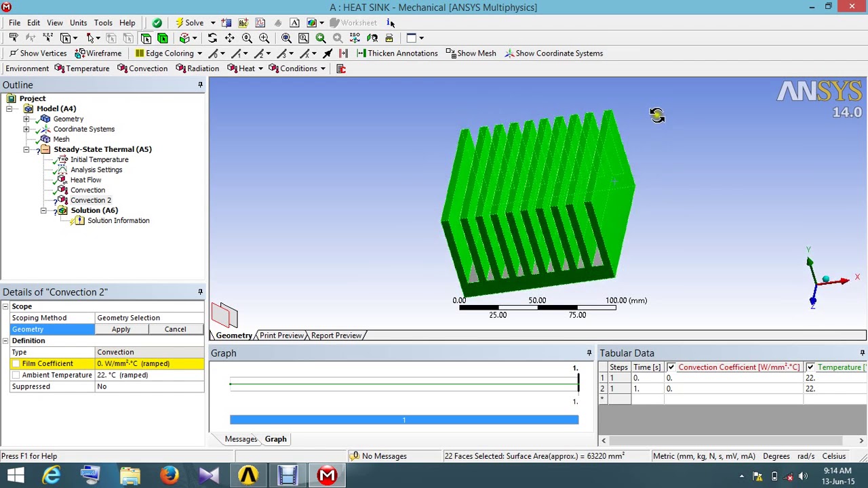Uncheck the Convection Coefficient column checkbox
Image resolution: width=868 pixels, height=488 pixels.
tap(671, 367)
